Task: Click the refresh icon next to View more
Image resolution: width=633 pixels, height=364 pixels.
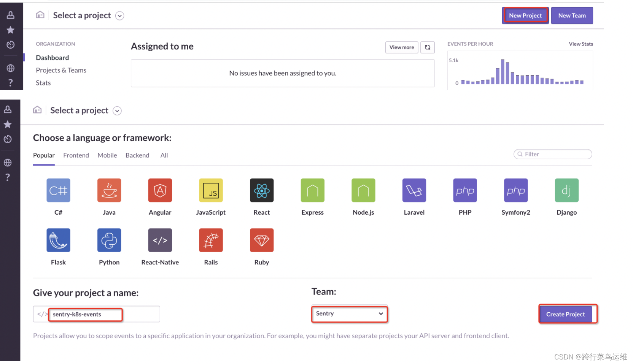Action: pyautogui.click(x=428, y=47)
